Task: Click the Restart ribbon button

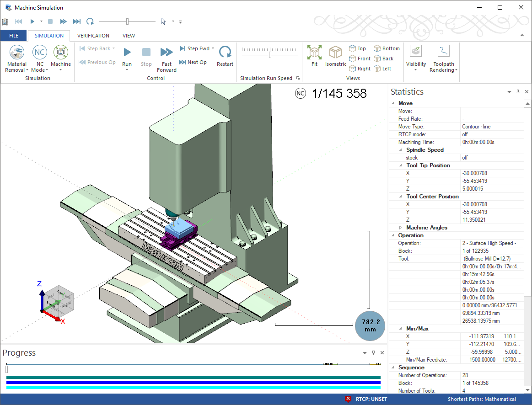Action: [225, 56]
